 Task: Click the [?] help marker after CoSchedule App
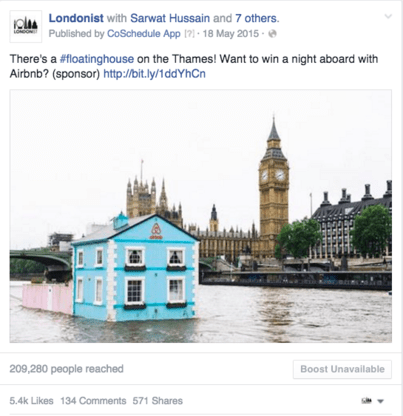click(189, 34)
